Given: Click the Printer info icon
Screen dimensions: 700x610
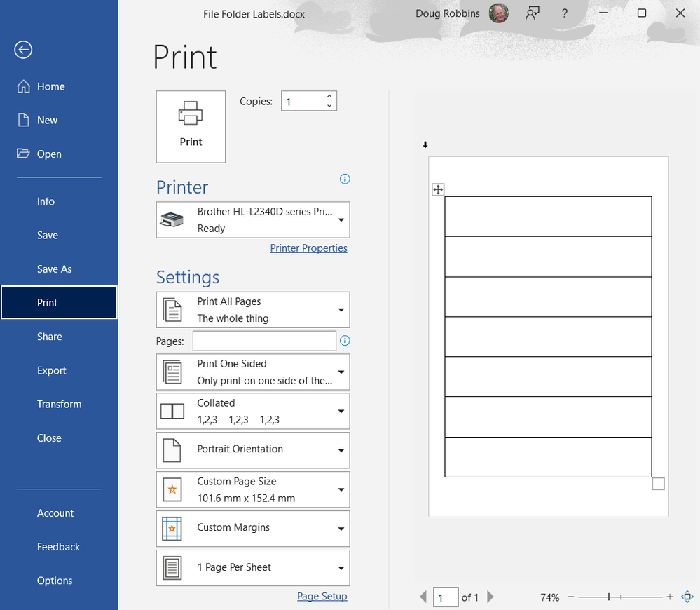Looking at the screenshot, I should coord(345,179).
